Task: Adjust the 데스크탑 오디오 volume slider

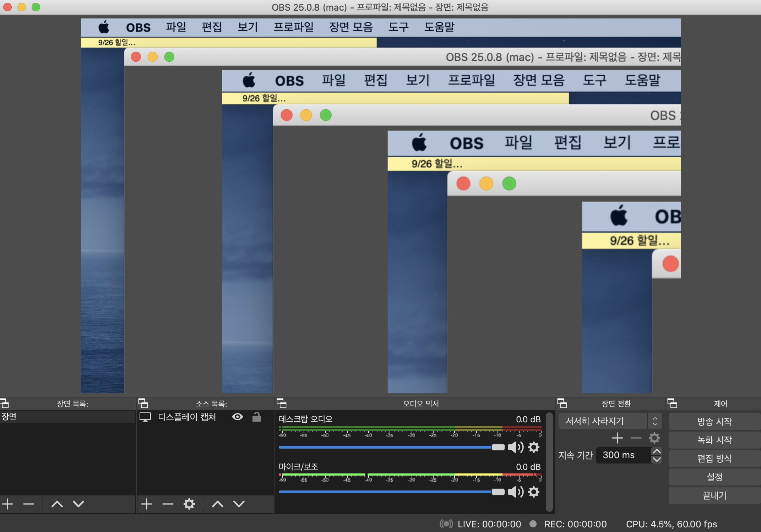Action: click(498, 447)
